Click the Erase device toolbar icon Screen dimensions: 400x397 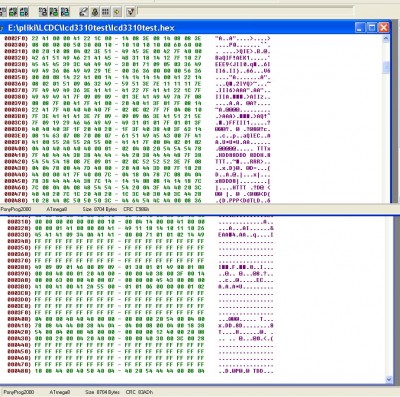click(84, 12)
